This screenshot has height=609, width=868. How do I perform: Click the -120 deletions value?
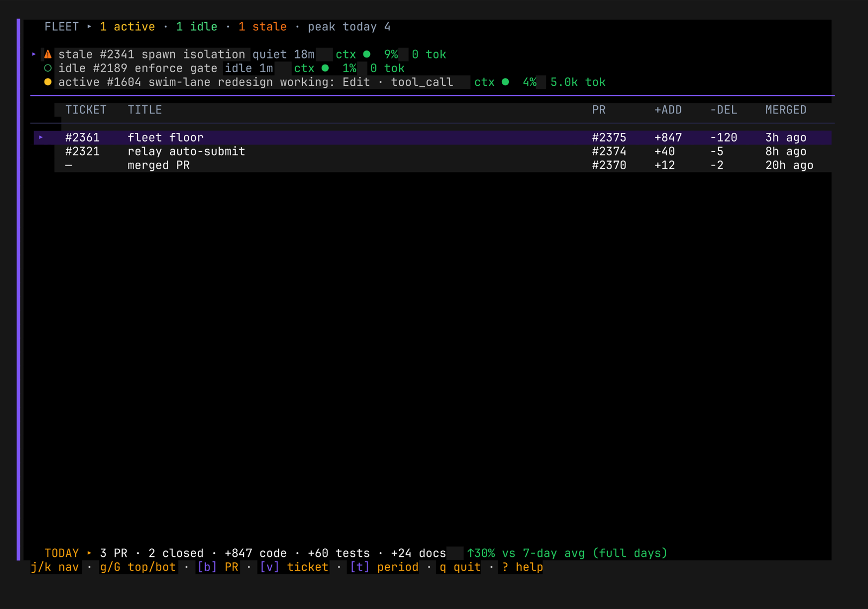[724, 138]
